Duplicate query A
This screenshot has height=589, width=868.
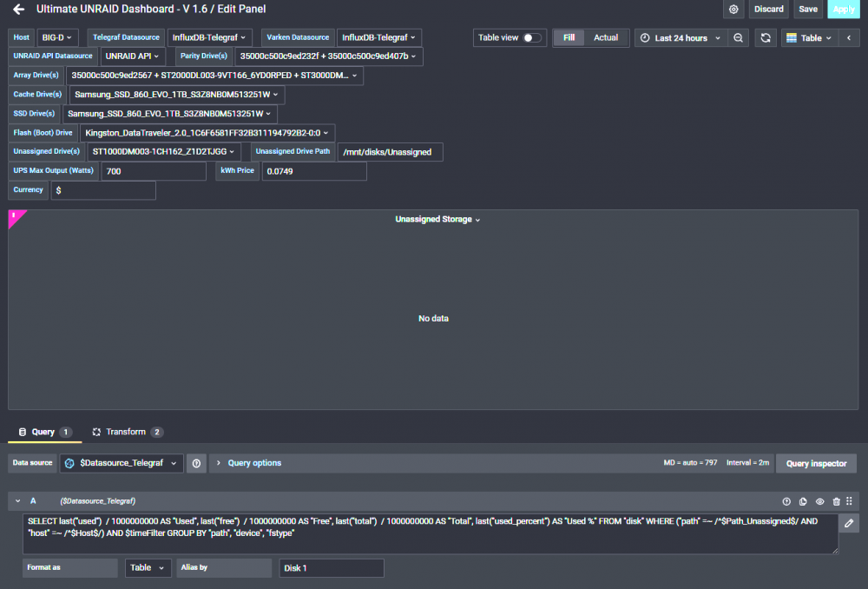(x=803, y=501)
